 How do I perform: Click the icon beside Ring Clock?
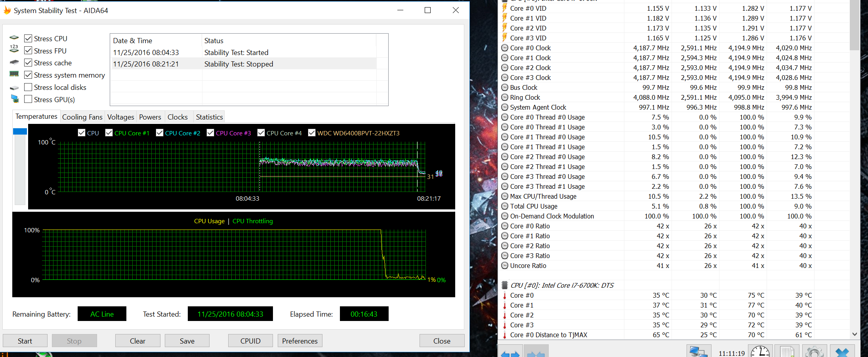pos(505,97)
